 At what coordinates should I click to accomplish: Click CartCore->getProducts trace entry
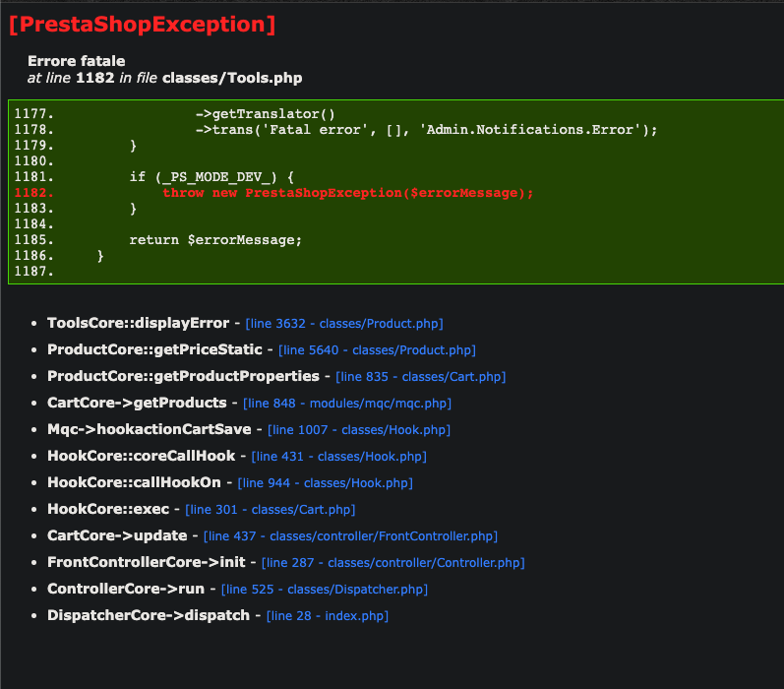tap(137, 403)
